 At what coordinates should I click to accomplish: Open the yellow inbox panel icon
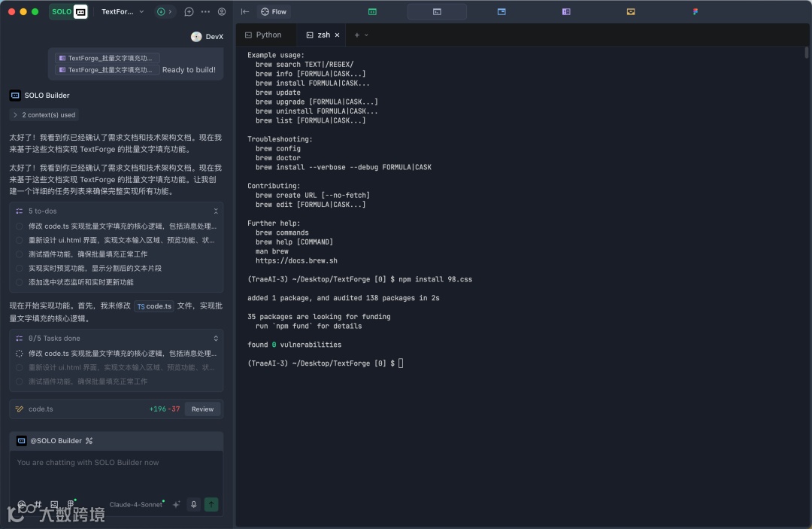pos(631,11)
